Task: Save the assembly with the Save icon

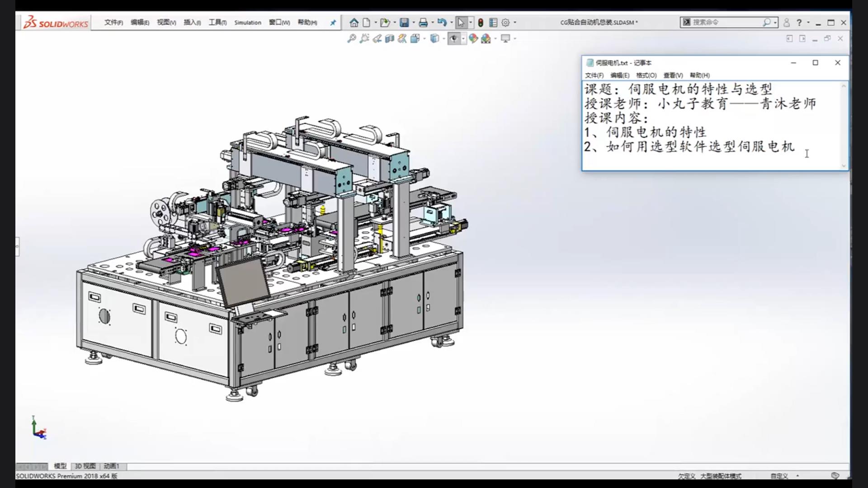Action: pyautogui.click(x=405, y=23)
